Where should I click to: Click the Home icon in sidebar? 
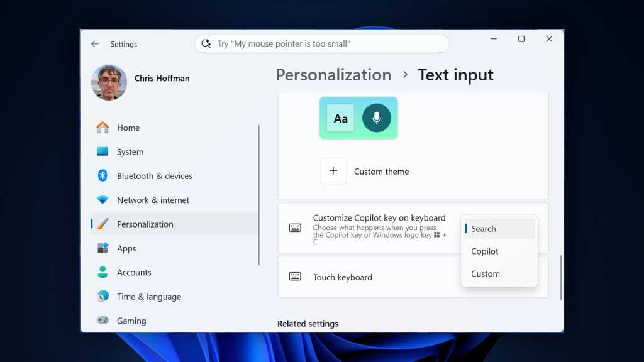tap(103, 128)
